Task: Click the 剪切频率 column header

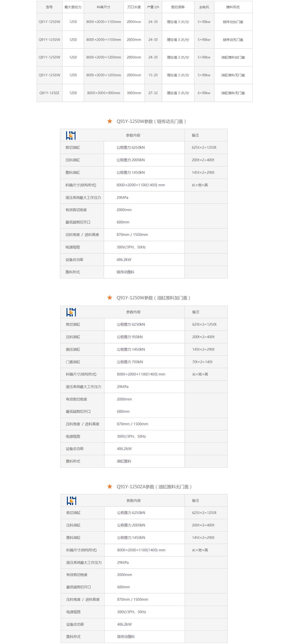Action: [178, 7]
